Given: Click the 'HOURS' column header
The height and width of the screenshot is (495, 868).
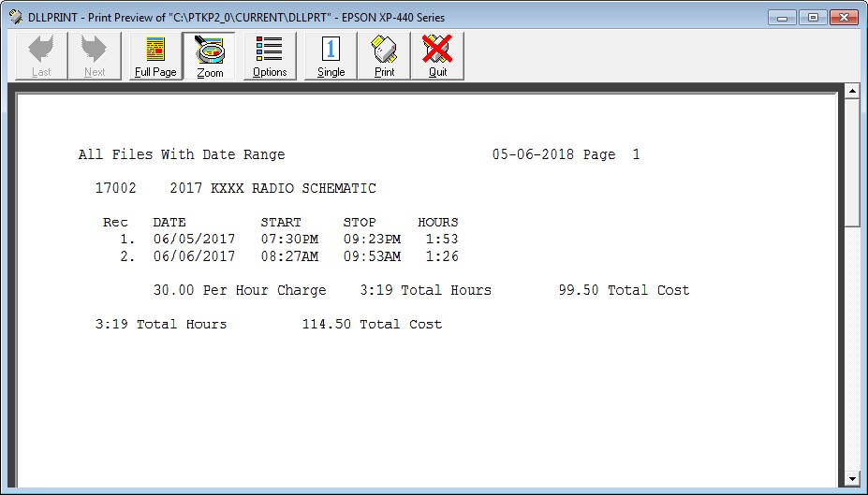Looking at the screenshot, I should (x=438, y=223).
